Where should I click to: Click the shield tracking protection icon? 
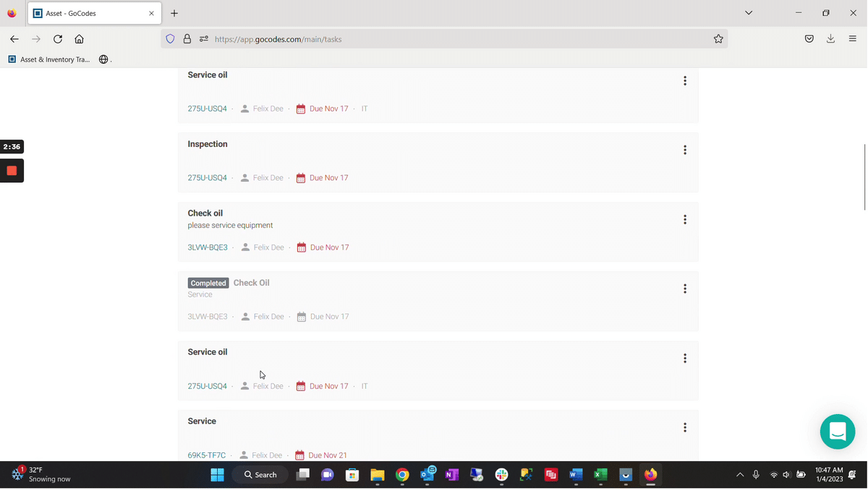point(171,39)
